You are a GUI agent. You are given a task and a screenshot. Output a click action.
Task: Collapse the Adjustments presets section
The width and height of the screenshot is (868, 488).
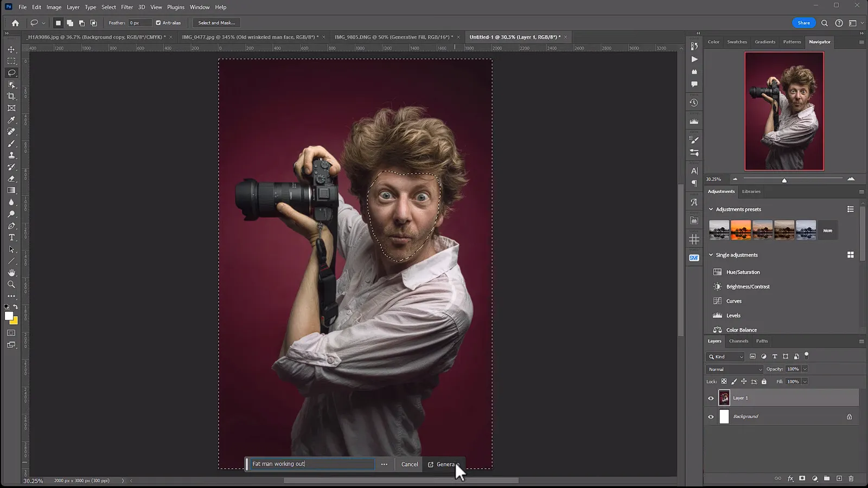coord(711,209)
